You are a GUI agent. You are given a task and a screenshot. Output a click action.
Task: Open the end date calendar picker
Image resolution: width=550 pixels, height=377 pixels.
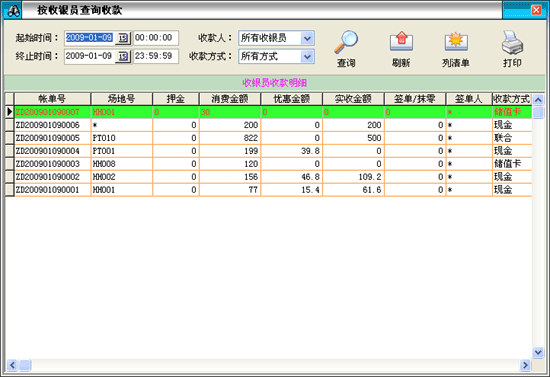123,56
